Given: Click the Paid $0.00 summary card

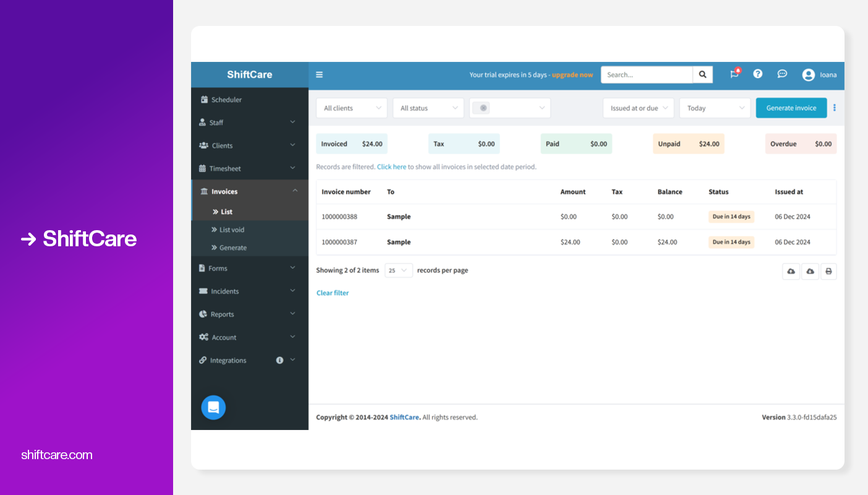Looking at the screenshot, I should point(576,144).
